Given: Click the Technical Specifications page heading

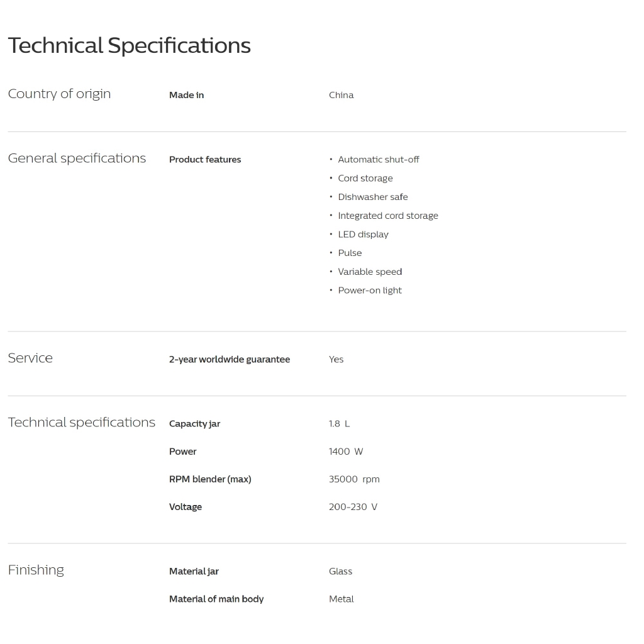Looking at the screenshot, I should [x=129, y=46].
